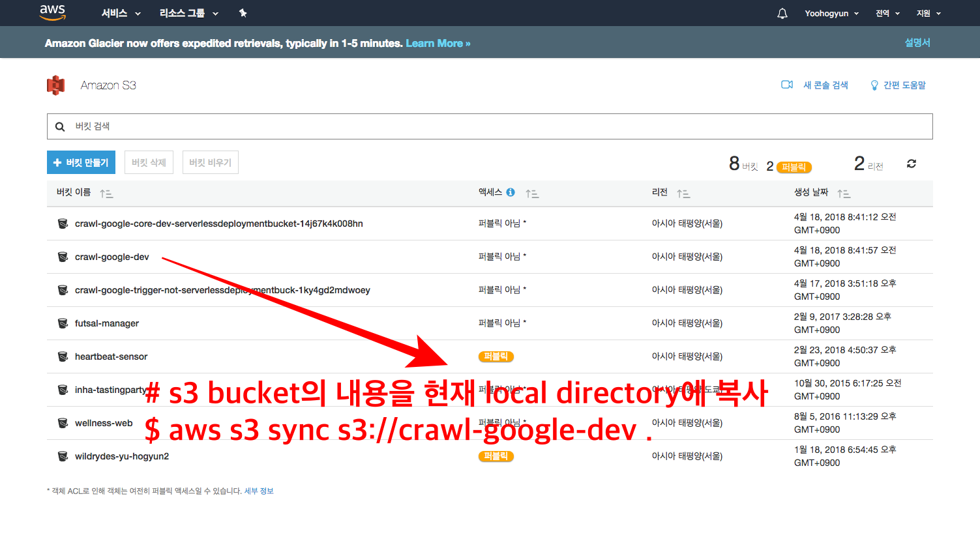Click the bucket icon beside inha-tastingparty

coord(63,390)
